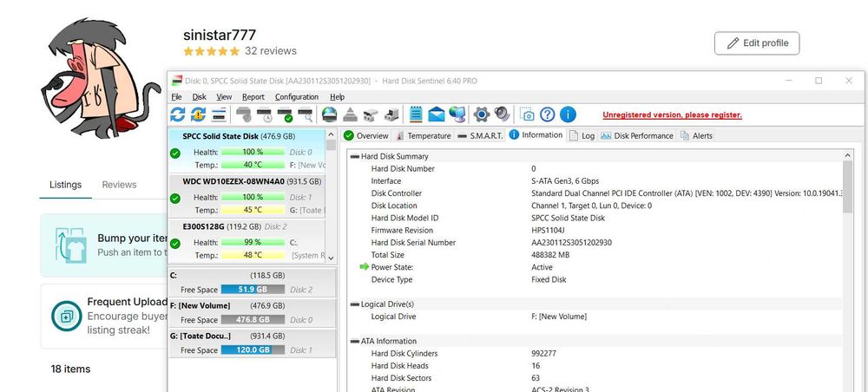Click the WDC disk 45 °C temperature bar
Image resolution: width=868 pixels, height=392 pixels.
tap(253, 210)
